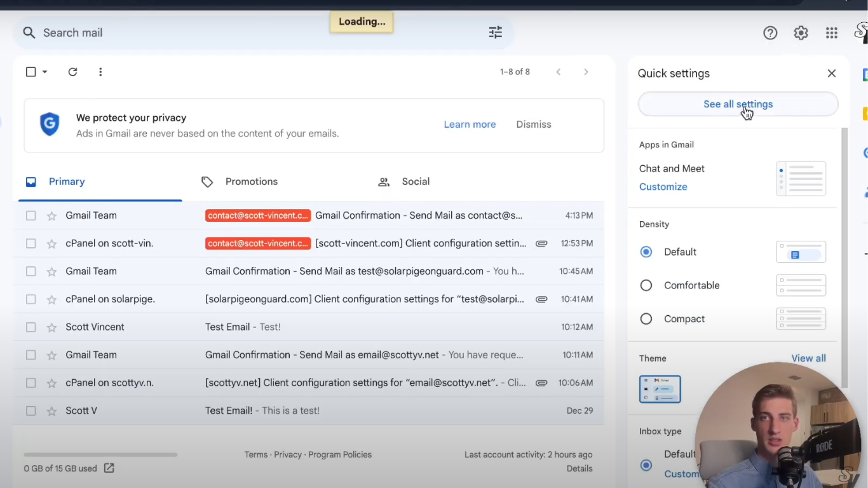Image resolution: width=868 pixels, height=488 pixels.
Task: Click the Compact density preview image
Action: 801,319
